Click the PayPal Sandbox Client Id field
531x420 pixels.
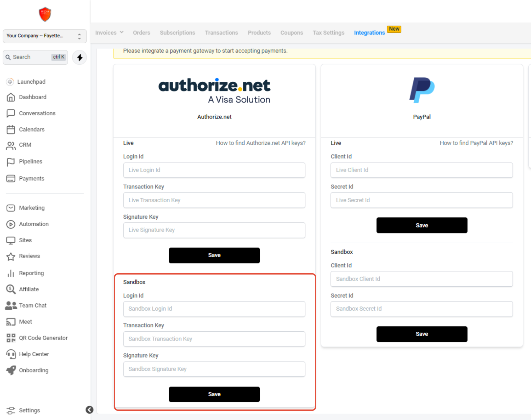(x=422, y=279)
